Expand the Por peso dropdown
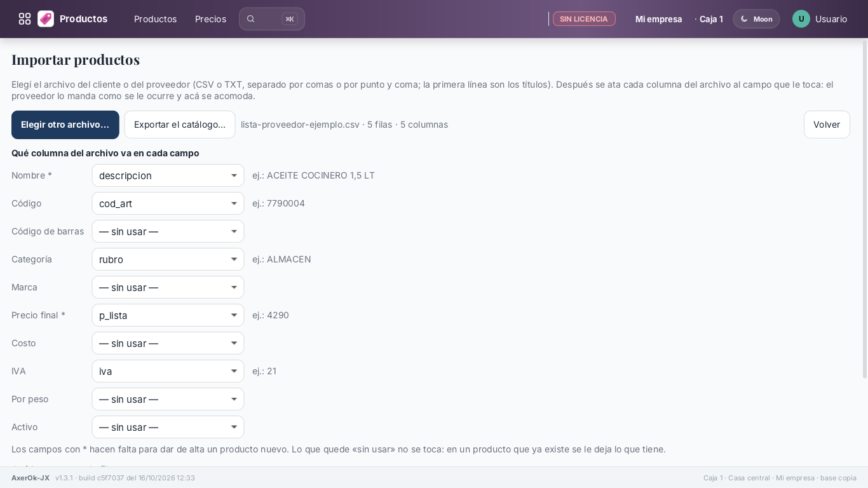 pyautogui.click(x=168, y=399)
